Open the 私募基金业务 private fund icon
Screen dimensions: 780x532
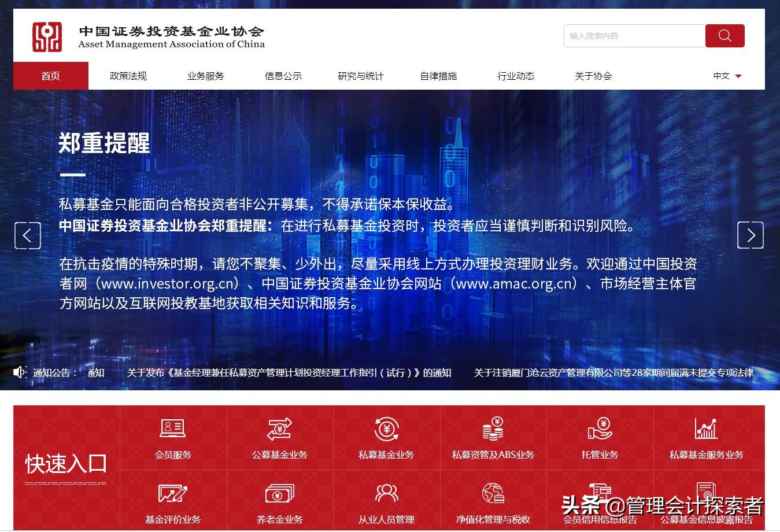point(386,437)
